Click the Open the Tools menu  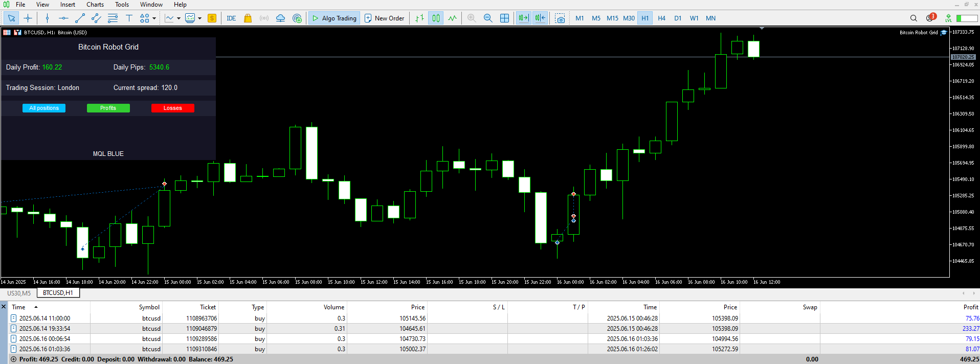click(x=122, y=5)
